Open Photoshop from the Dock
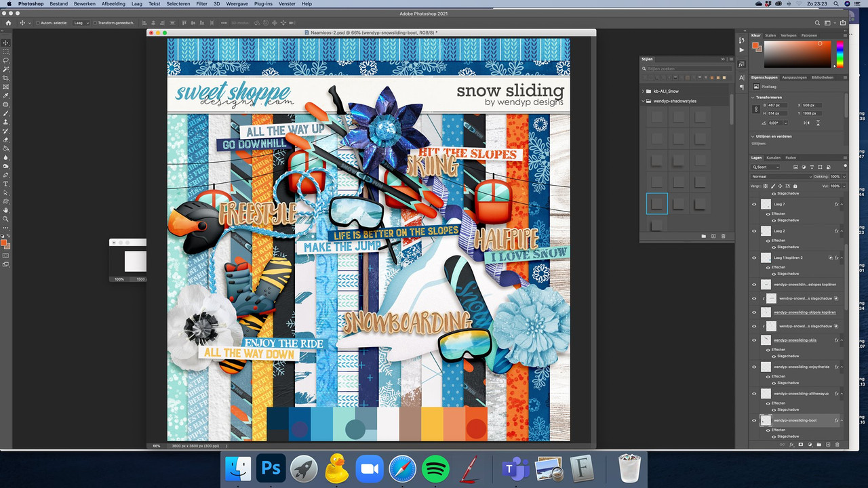Viewport: 868px width, 488px height. click(x=271, y=468)
